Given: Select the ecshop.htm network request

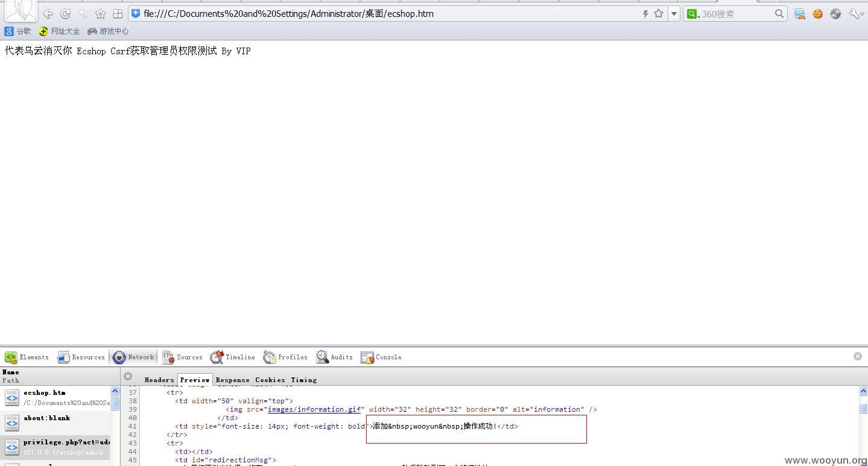Looking at the screenshot, I should coord(55,397).
